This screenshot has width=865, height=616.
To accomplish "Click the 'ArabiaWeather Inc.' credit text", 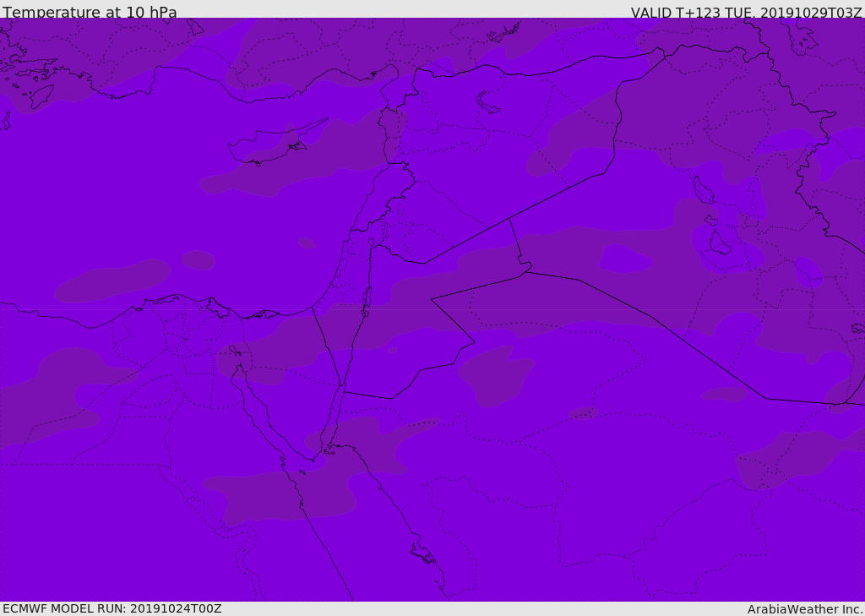I will 806,609.
